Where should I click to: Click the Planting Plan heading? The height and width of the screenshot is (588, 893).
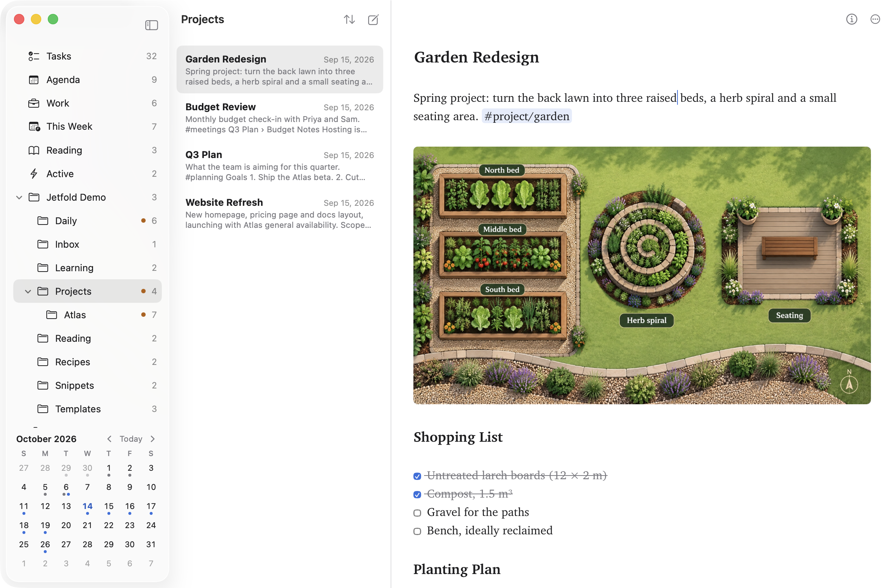click(457, 570)
